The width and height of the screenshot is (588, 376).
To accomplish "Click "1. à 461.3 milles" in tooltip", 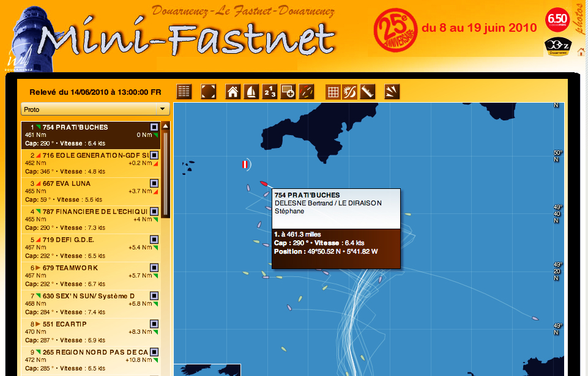I will [297, 234].
